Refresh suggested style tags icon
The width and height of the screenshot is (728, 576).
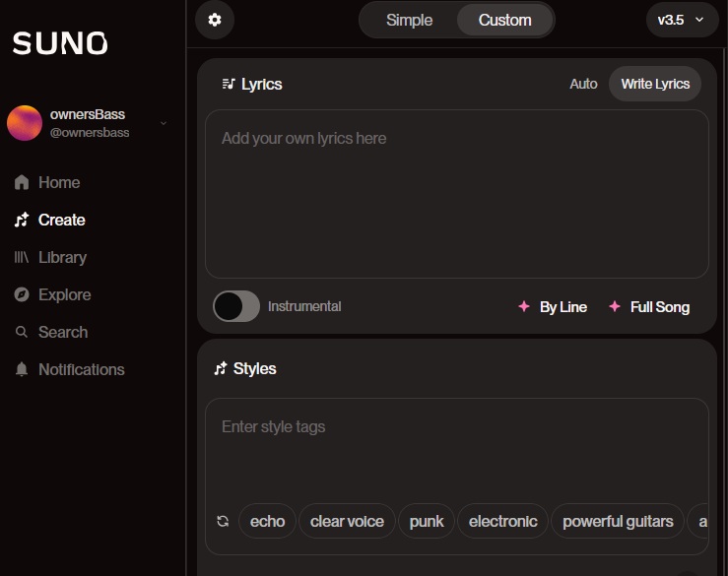click(x=223, y=521)
